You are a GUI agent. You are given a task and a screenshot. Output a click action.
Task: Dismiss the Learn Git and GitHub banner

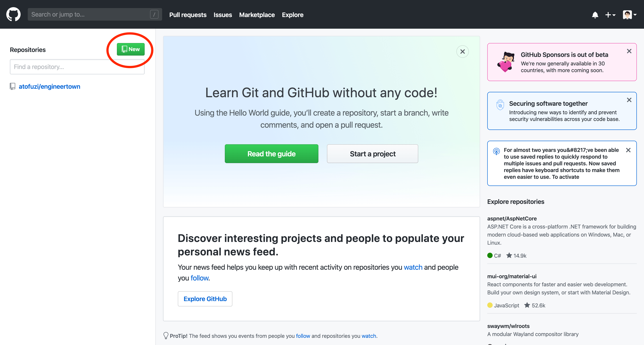coord(462,52)
